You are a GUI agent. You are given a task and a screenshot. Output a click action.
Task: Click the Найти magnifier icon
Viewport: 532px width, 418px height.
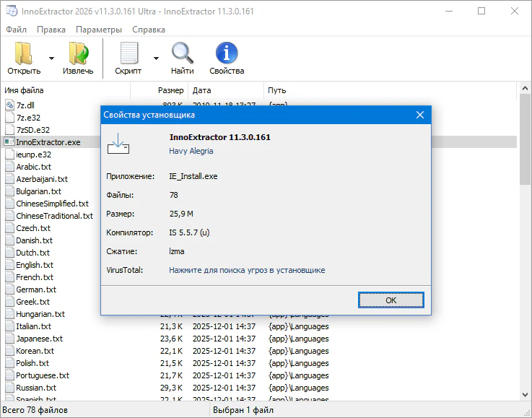pos(182,54)
